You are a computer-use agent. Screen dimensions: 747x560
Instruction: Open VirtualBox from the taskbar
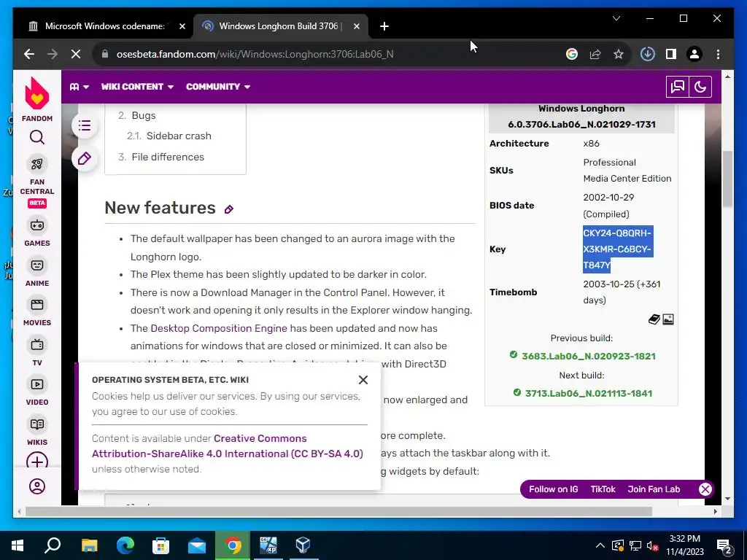coord(303,545)
